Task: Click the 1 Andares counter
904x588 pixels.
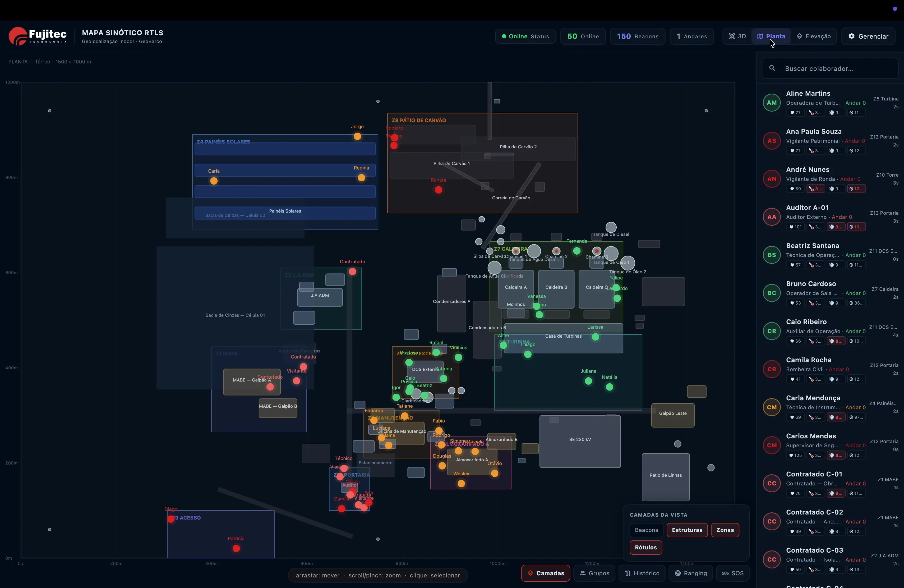Action: [x=692, y=36]
